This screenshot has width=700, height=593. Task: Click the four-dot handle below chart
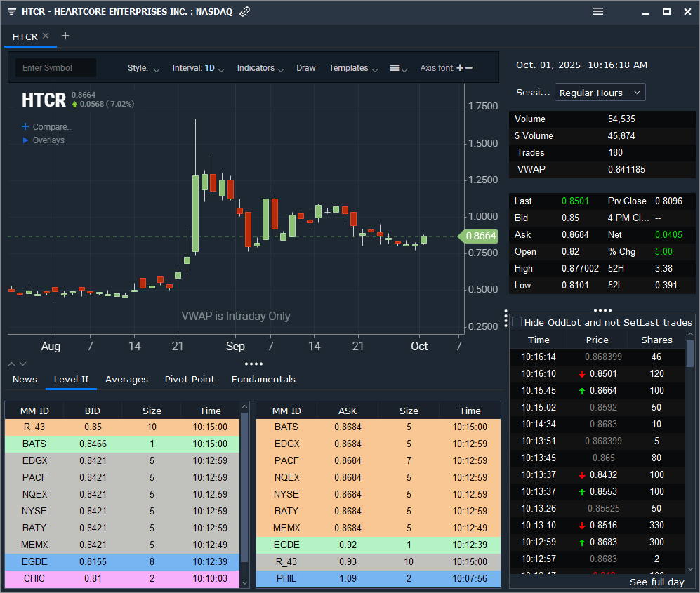point(253,364)
